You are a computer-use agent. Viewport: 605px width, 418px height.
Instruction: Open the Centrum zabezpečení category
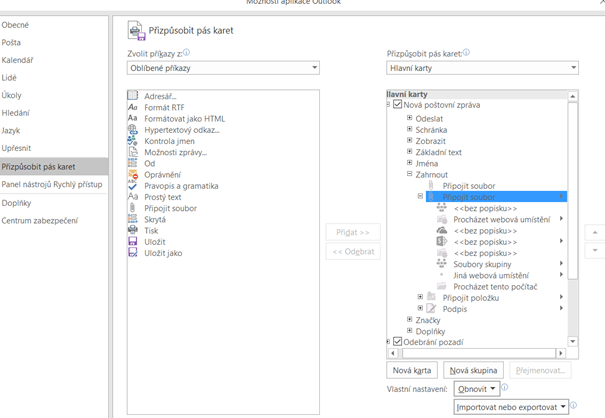pyautogui.click(x=39, y=220)
